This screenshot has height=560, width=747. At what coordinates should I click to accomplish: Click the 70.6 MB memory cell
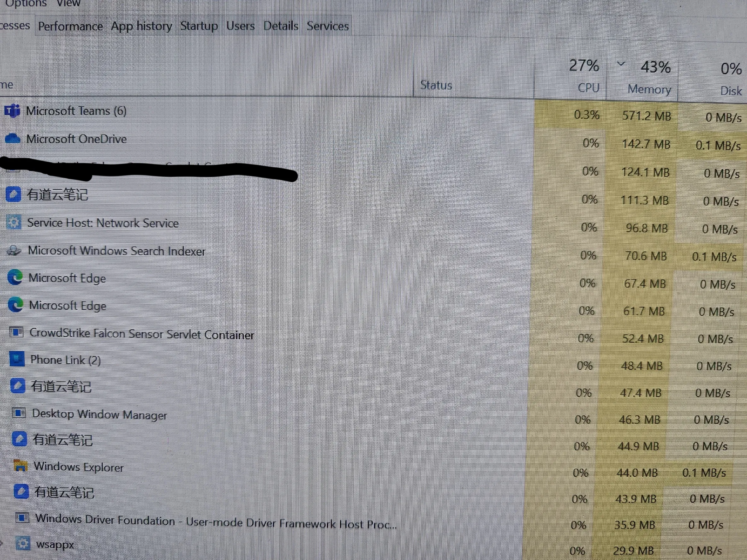point(646,256)
